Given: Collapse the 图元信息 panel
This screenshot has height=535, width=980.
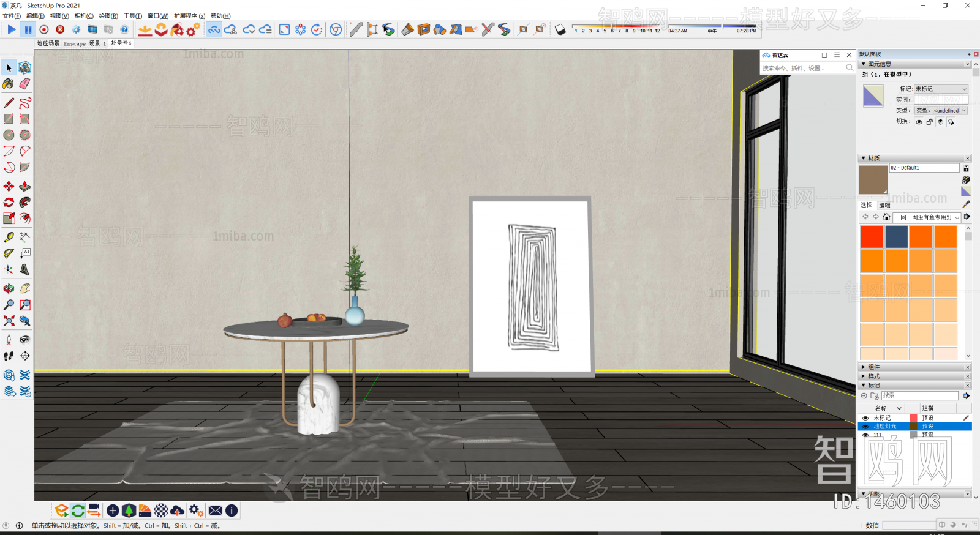Looking at the screenshot, I should point(864,64).
